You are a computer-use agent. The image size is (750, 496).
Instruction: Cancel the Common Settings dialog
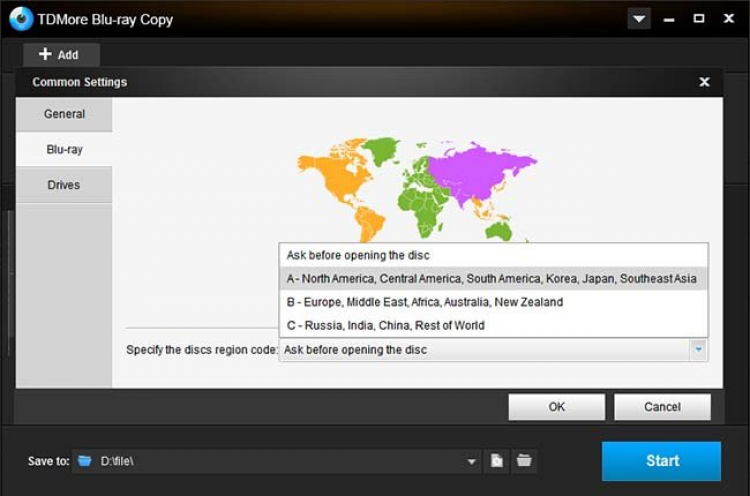tap(662, 407)
